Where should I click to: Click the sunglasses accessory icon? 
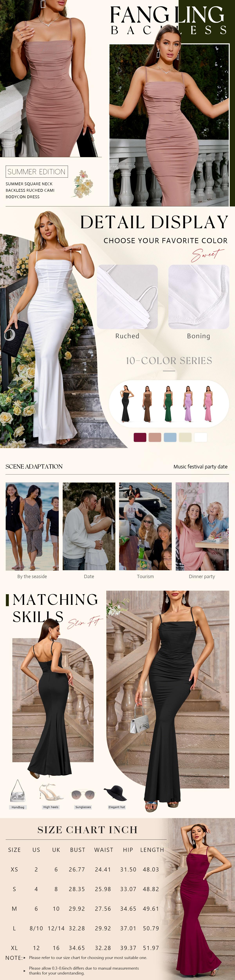point(83,794)
